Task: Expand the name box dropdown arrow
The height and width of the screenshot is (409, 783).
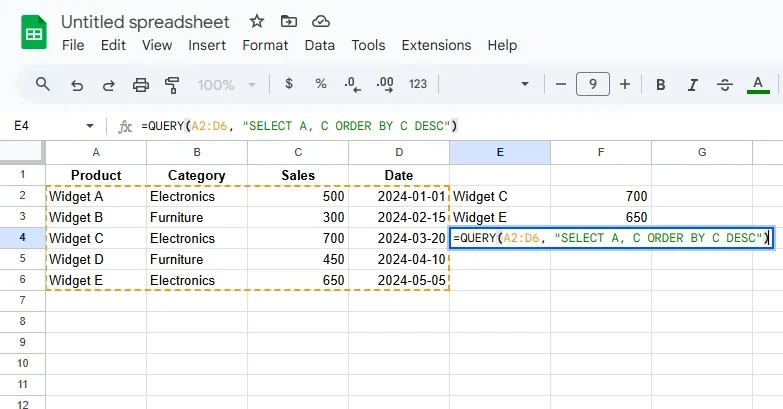Action: tap(90, 126)
